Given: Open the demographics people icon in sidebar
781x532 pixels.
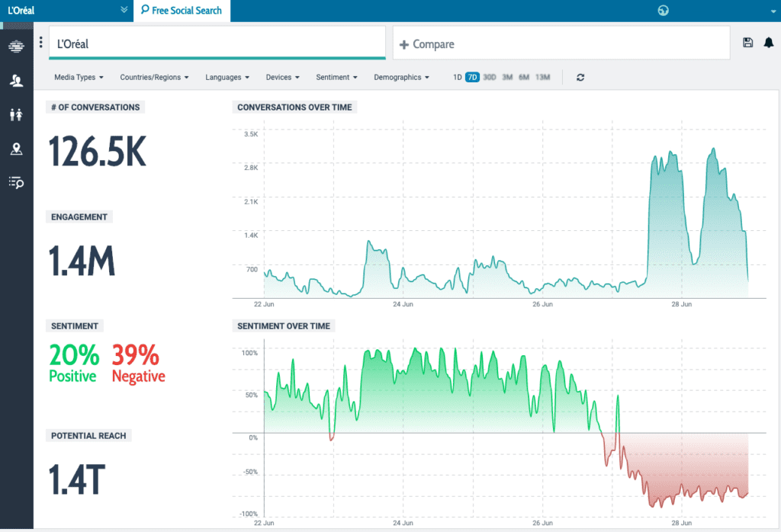Looking at the screenshot, I should tap(16, 114).
